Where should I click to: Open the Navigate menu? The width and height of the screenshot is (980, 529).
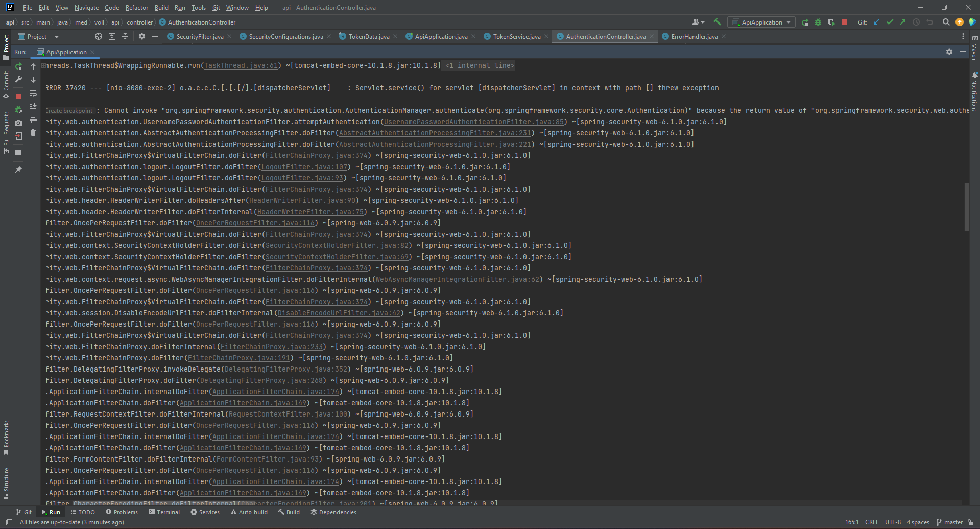tap(86, 8)
